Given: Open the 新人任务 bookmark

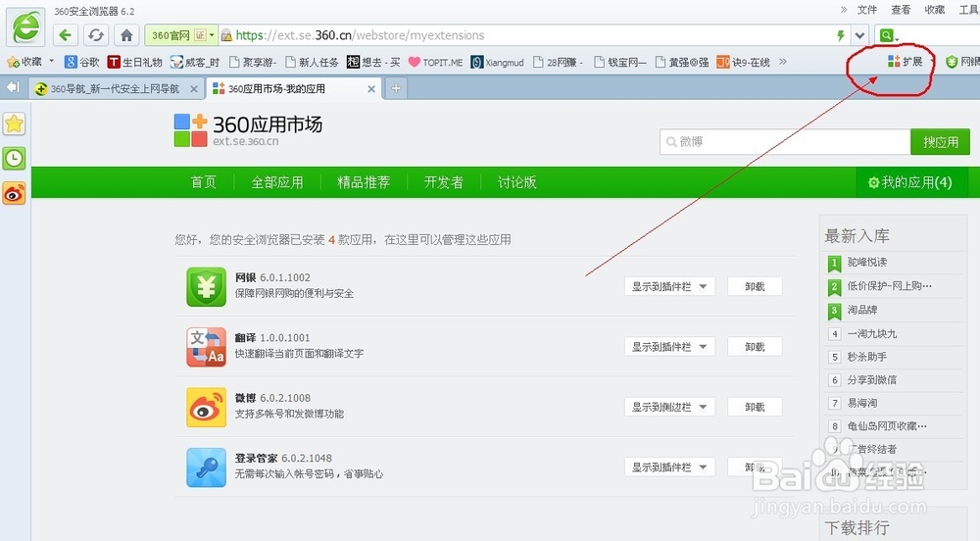Looking at the screenshot, I should [312, 62].
